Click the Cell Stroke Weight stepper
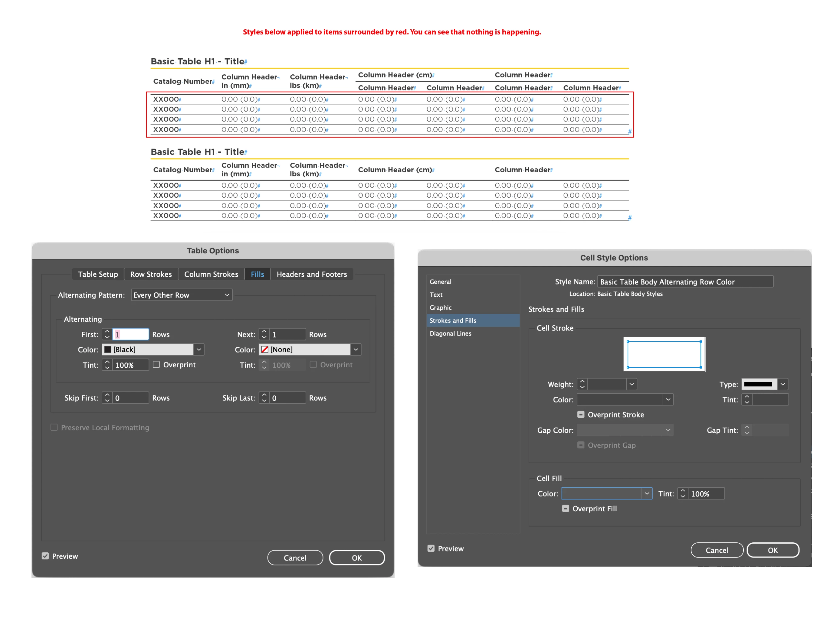Viewport: 840px width, 618px height. [582, 384]
